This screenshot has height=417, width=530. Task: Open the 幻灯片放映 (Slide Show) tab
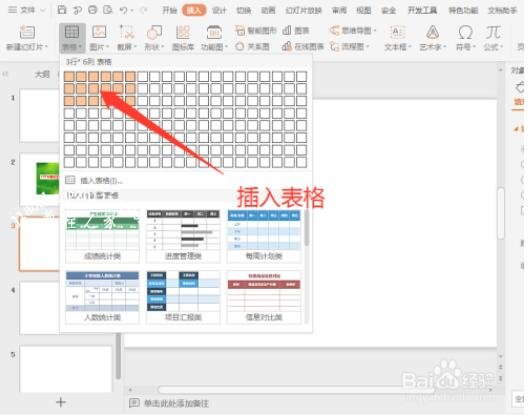coord(304,10)
